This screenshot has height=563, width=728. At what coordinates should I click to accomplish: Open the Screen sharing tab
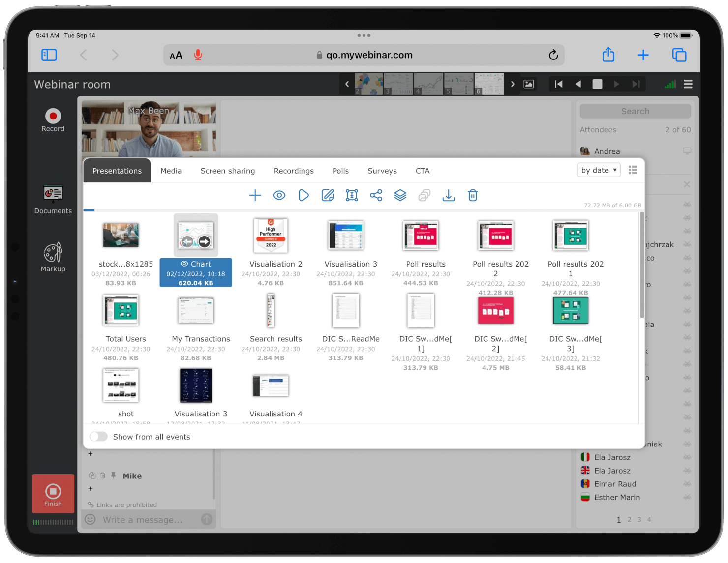(228, 171)
